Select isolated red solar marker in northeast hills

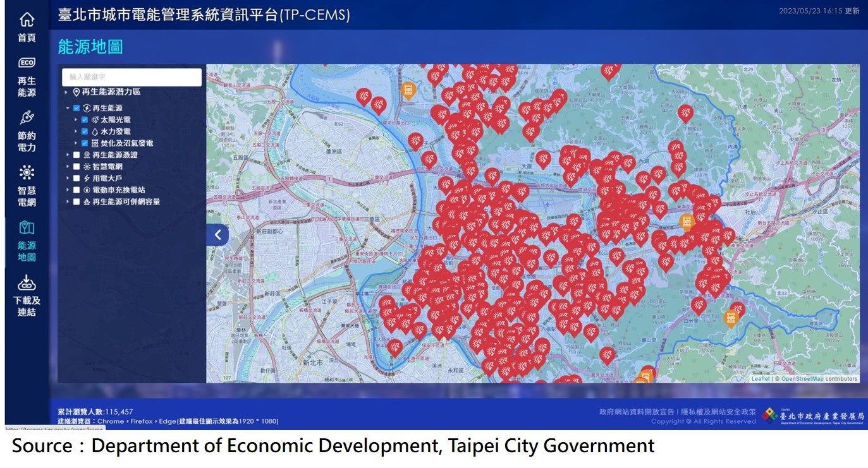[x=685, y=114]
